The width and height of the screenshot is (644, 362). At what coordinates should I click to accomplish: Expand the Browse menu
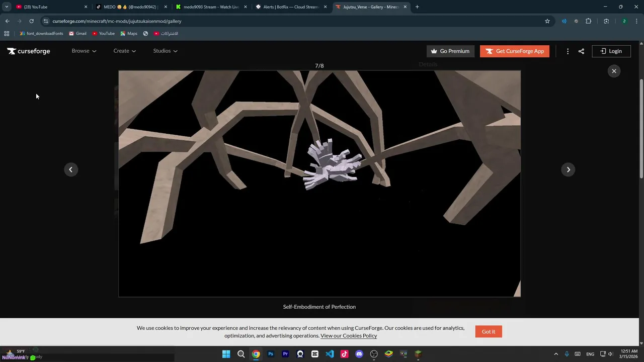84,51
